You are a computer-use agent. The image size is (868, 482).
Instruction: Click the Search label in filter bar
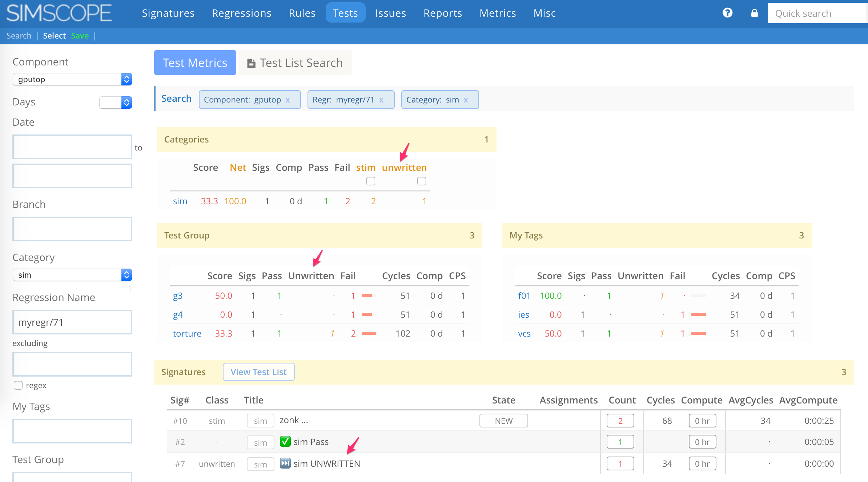coord(176,99)
